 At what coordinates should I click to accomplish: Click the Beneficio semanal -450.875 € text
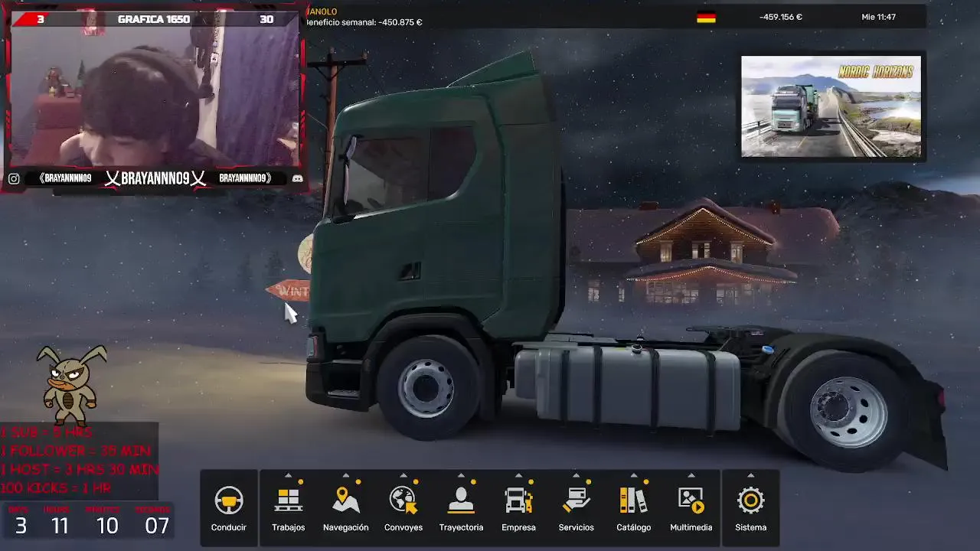point(364,22)
